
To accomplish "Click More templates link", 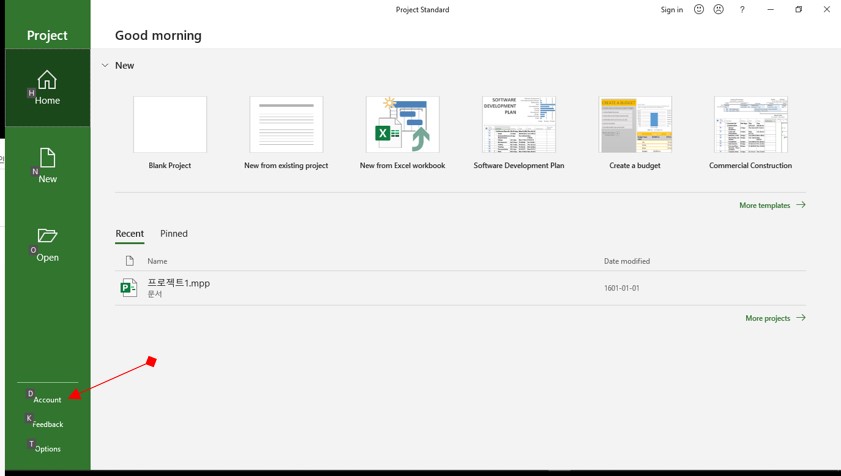I will (x=772, y=205).
